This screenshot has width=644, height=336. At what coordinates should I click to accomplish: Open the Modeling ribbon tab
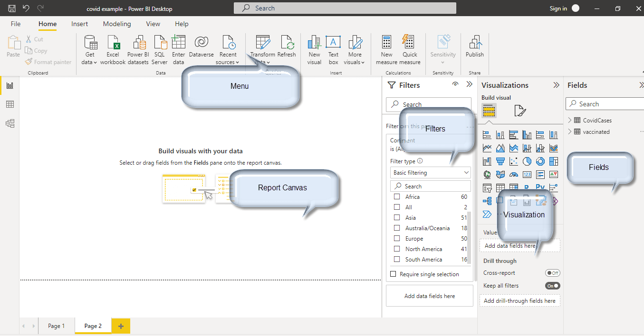tap(117, 24)
